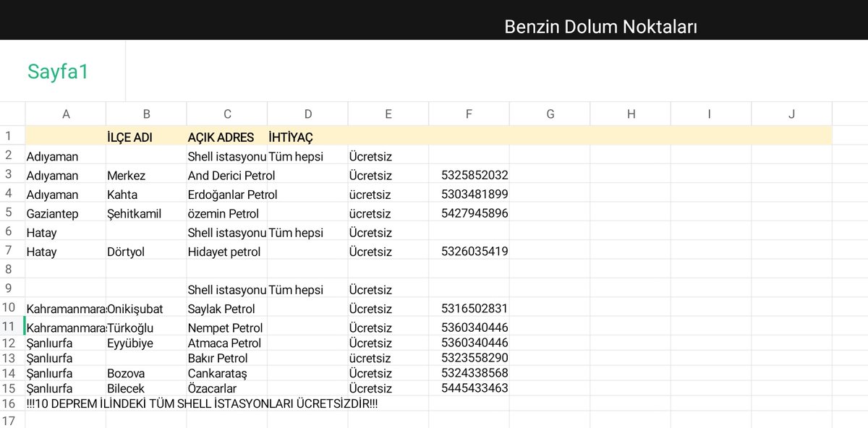Select column A header
This screenshot has height=428, width=868.
(66, 114)
